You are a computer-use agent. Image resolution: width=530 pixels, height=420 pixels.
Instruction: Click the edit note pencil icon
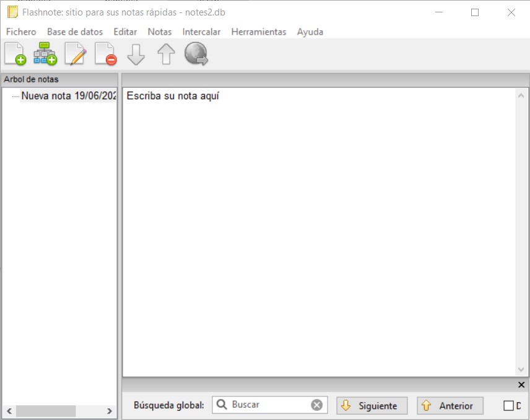76,54
